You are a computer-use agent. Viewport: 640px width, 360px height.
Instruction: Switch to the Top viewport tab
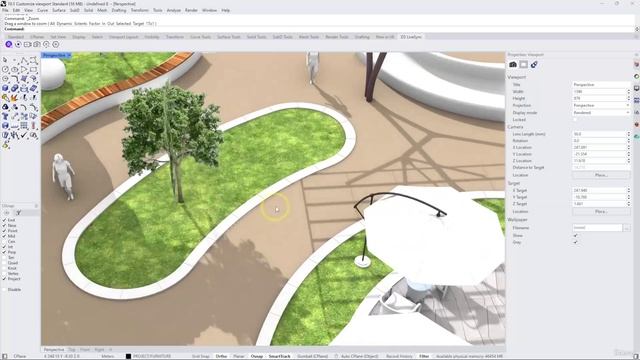[72, 350]
